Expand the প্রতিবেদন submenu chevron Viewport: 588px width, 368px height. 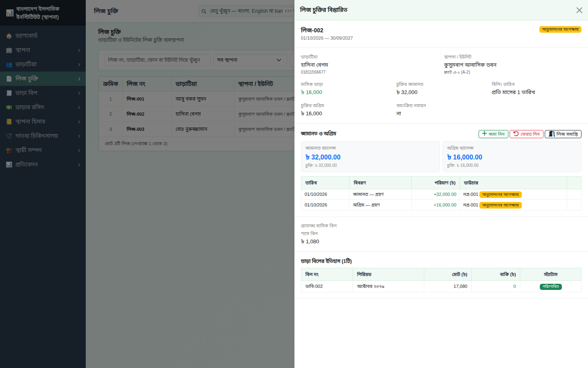[x=79, y=165]
